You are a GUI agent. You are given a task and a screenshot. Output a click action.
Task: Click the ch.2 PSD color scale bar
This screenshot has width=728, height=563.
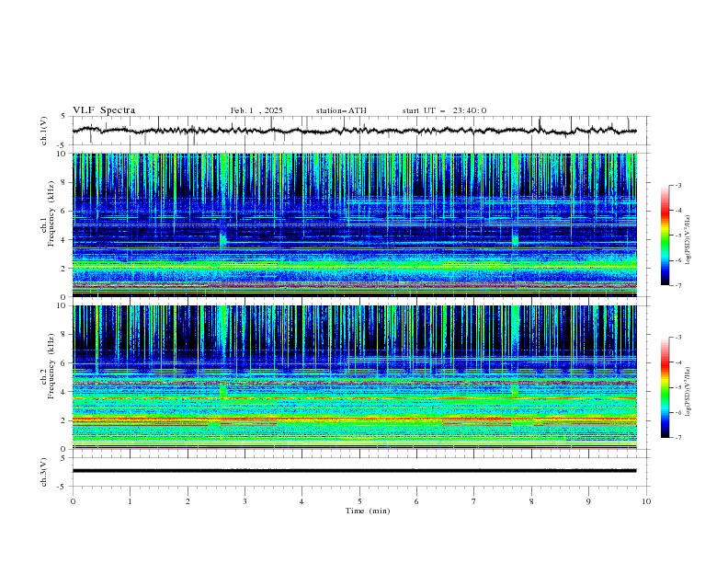coord(665,387)
